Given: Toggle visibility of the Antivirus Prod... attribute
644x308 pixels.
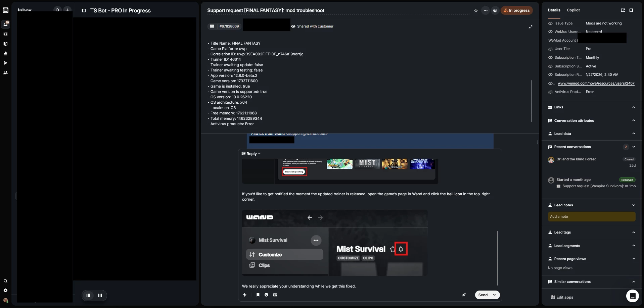Looking at the screenshot, I should coord(550,92).
